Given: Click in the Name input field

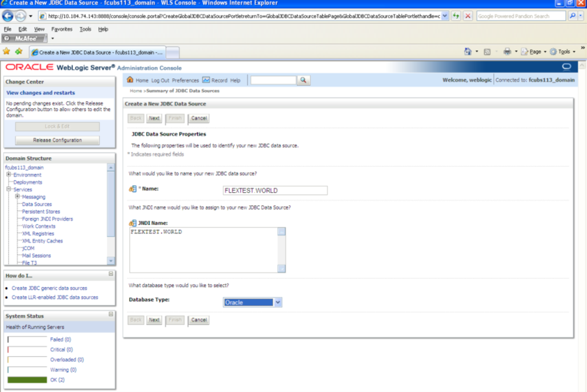Looking at the screenshot, I should (x=275, y=190).
